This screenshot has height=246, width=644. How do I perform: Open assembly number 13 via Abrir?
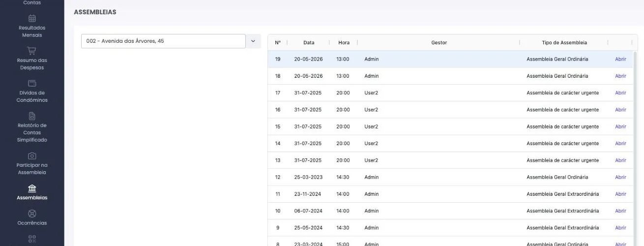point(620,160)
